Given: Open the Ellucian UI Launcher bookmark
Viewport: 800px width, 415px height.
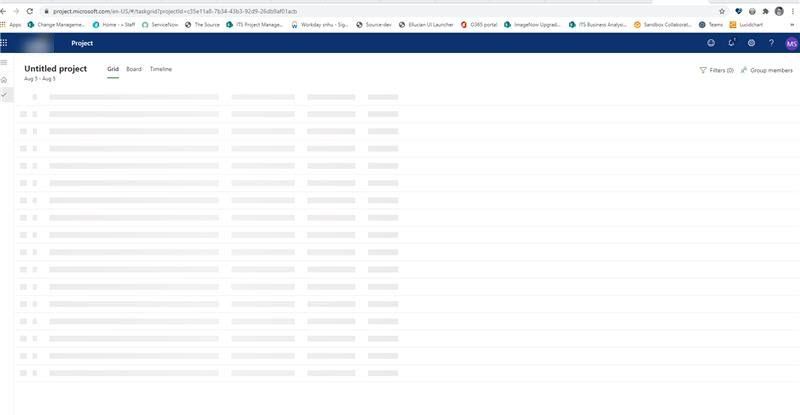Looking at the screenshot, I should pos(426,25).
